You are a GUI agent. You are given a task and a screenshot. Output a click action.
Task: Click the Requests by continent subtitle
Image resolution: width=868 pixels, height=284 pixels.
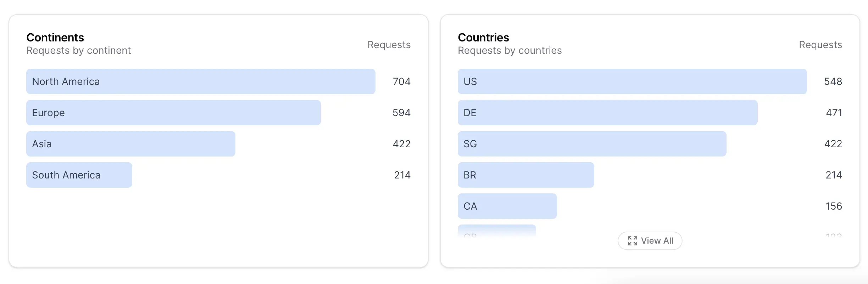pos(79,51)
